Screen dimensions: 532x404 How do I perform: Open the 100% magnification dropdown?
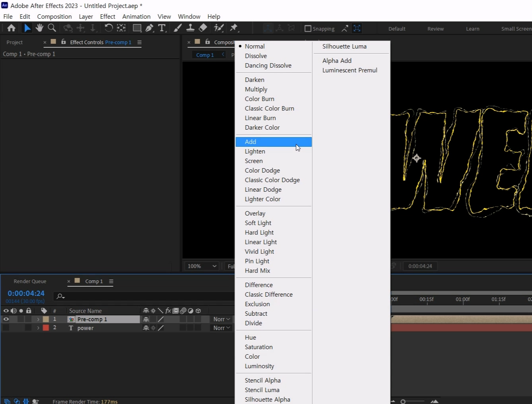coord(202,266)
